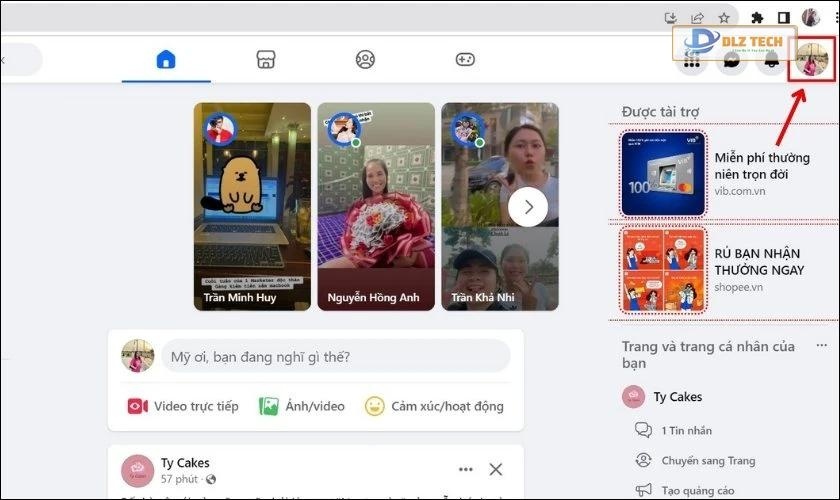
Task: Open options for 'Trang và trang cá nhân'
Action: [x=821, y=346]
